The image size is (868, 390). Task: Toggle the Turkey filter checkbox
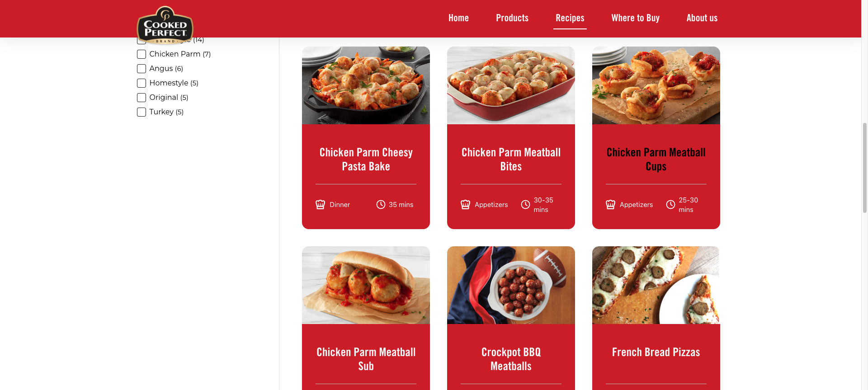tap(142, 112)
